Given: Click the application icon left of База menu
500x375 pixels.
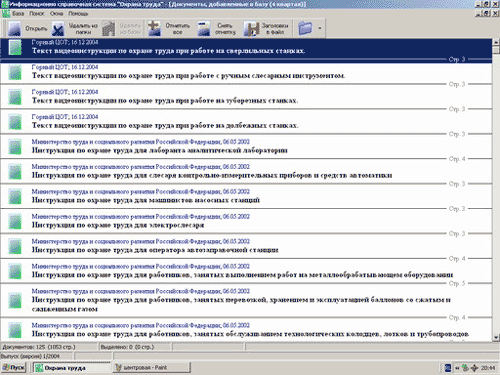Looking at the screenshot, I should coord(5,14).
